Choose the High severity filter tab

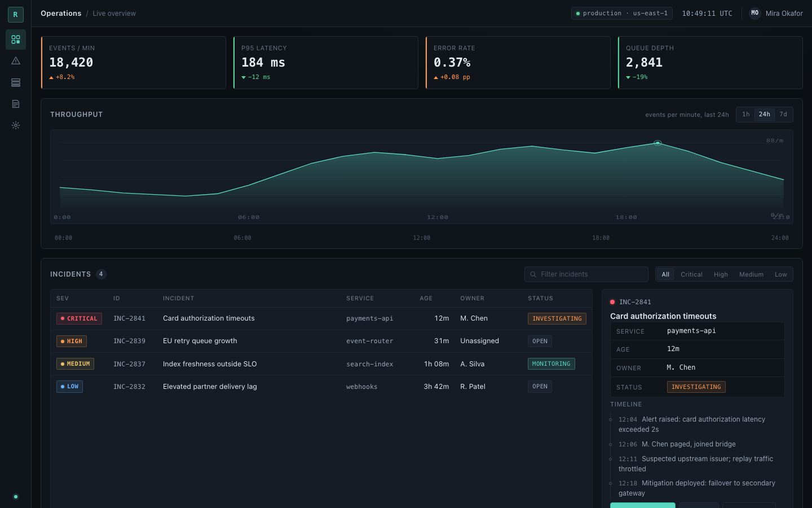pyautogui.click(x=721, y=274)
